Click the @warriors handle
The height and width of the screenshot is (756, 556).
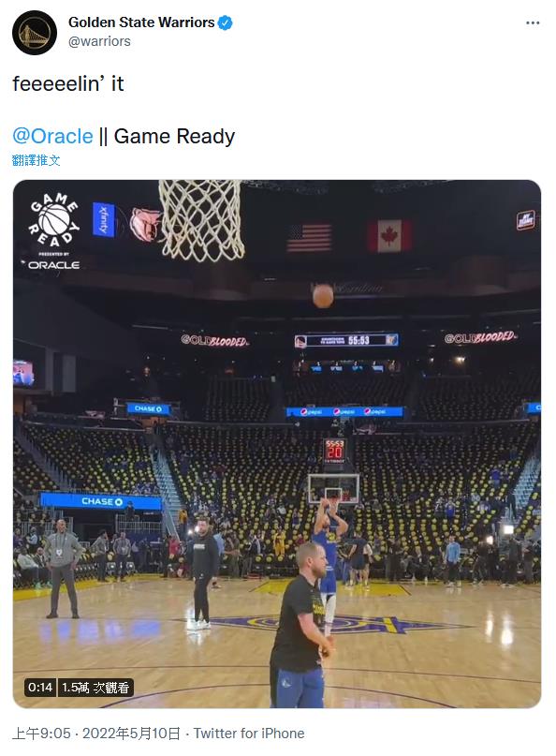pos(99,41)
